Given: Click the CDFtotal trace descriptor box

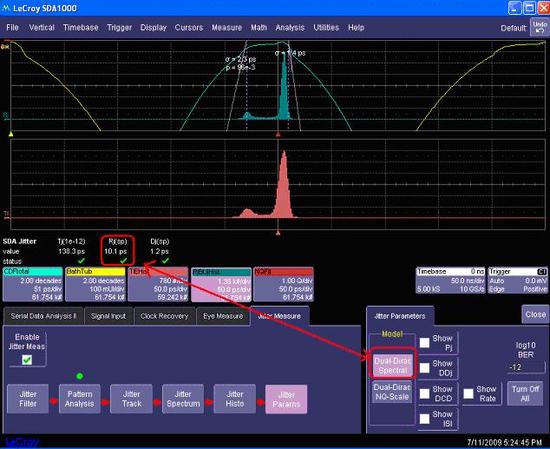Looking at the screenshot, I should (x=33, y=284).
